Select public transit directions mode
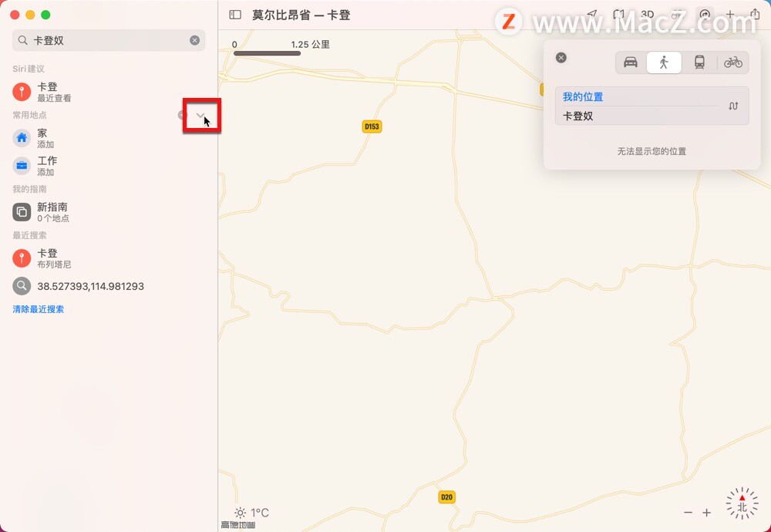This screenshot has width=771, height=532. point(699,62)
